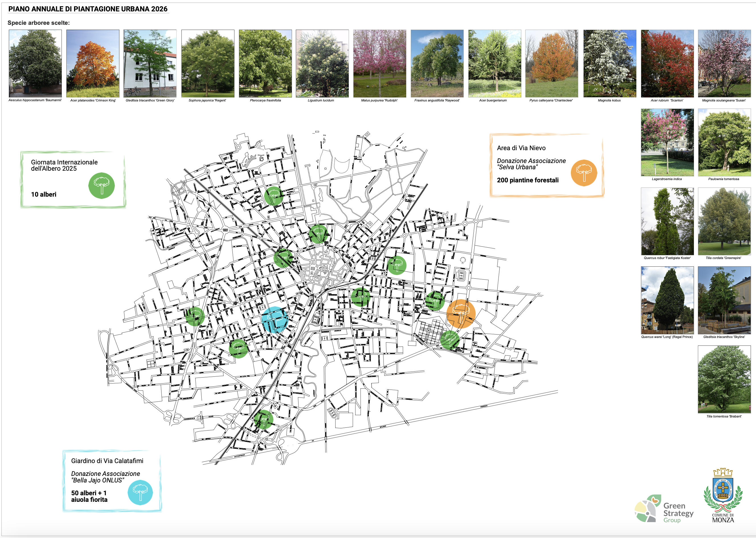
Task: Click the Quercus robur 'Fastigiata Koster' photo
Action: click(x=667, y=221)
